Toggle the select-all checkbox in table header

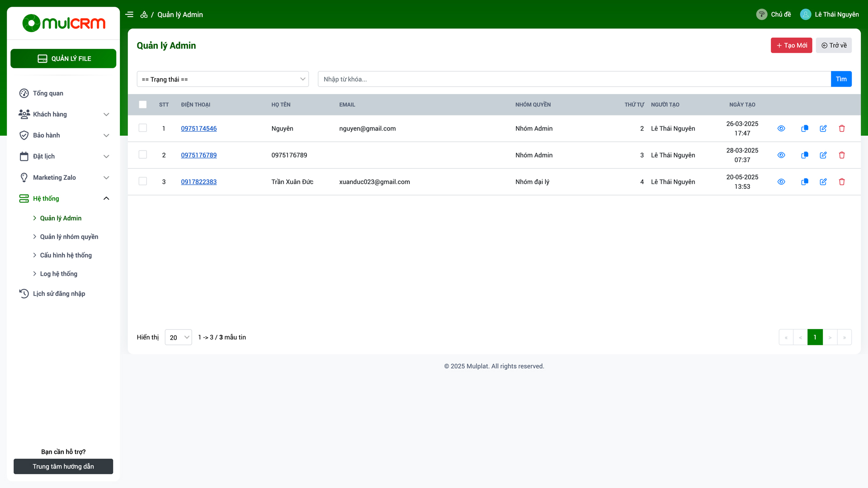click(x=143, y=104)
